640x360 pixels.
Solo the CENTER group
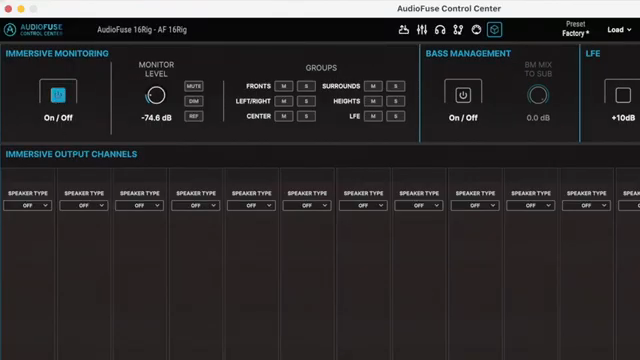306,116
